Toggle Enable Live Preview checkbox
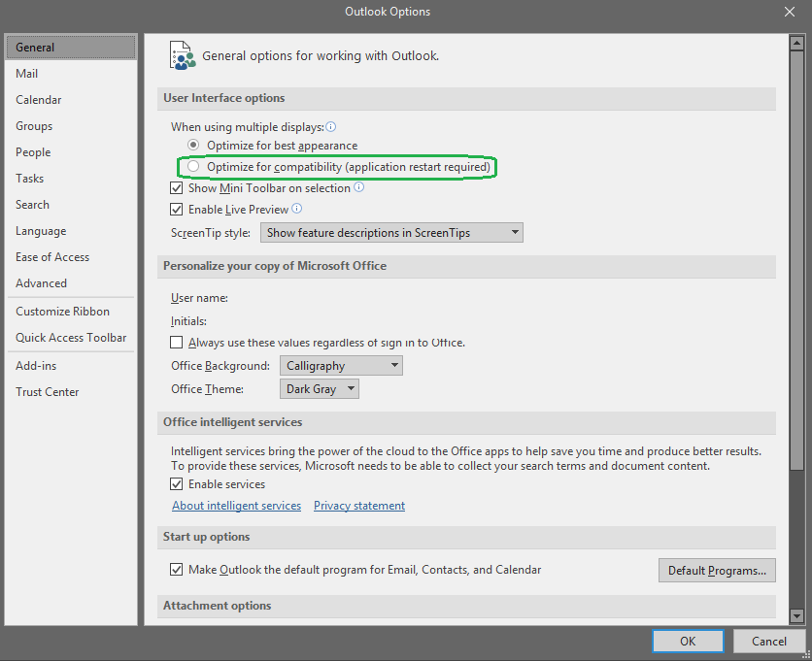812x661 pixels. point(176,209)
